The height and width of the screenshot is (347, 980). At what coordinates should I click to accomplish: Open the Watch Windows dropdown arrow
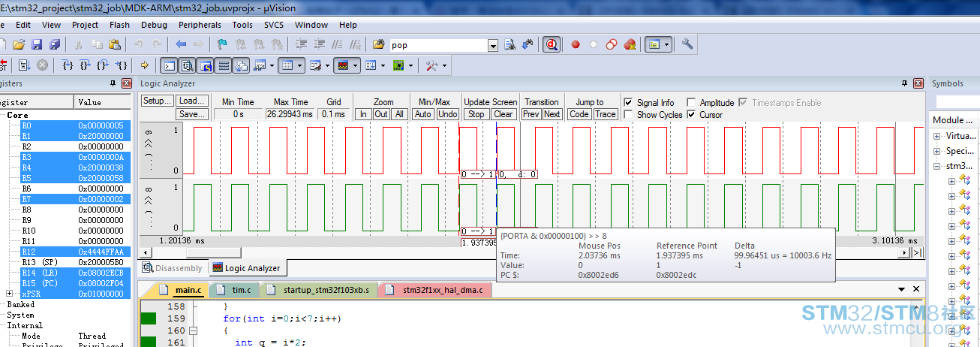tap(272, 65)
